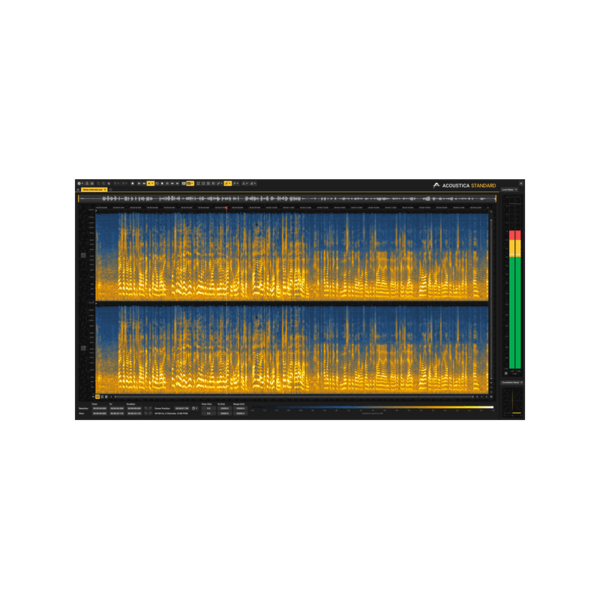The height and width of the screenshot is (600, 600).
Task: Click the Selection To time field
Action: (117, 408)
